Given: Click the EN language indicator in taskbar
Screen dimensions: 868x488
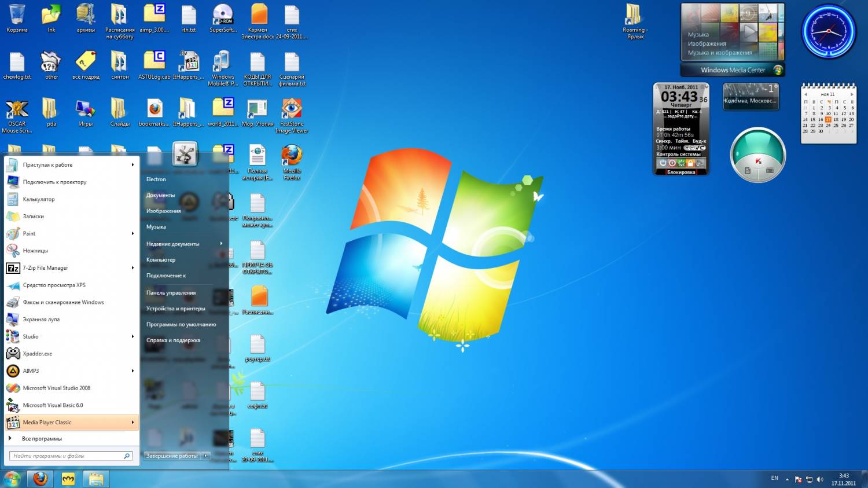Looking at the screenshot, I should click(774, 478).
